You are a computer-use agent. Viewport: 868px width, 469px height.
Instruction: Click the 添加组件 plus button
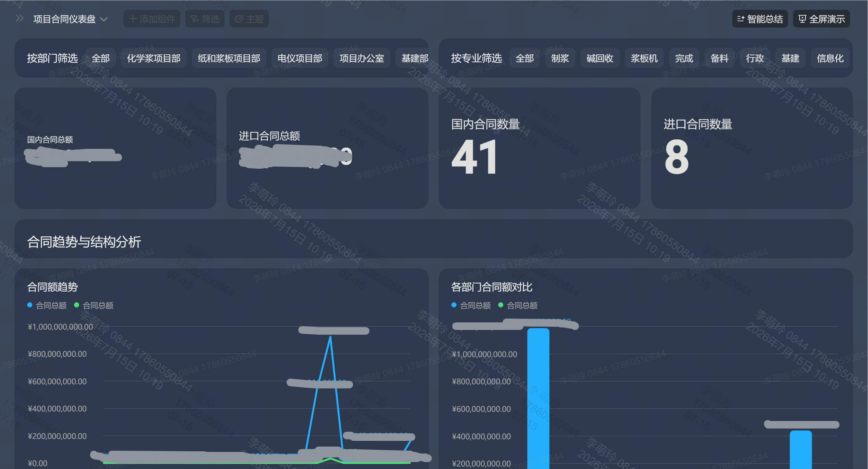(152, 19)
